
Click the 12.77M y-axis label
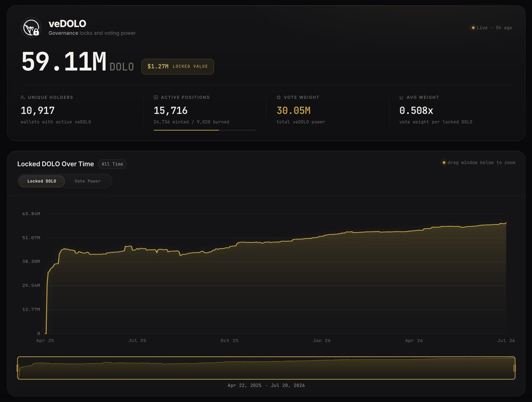pyautogui.click(x=31, y=310)
